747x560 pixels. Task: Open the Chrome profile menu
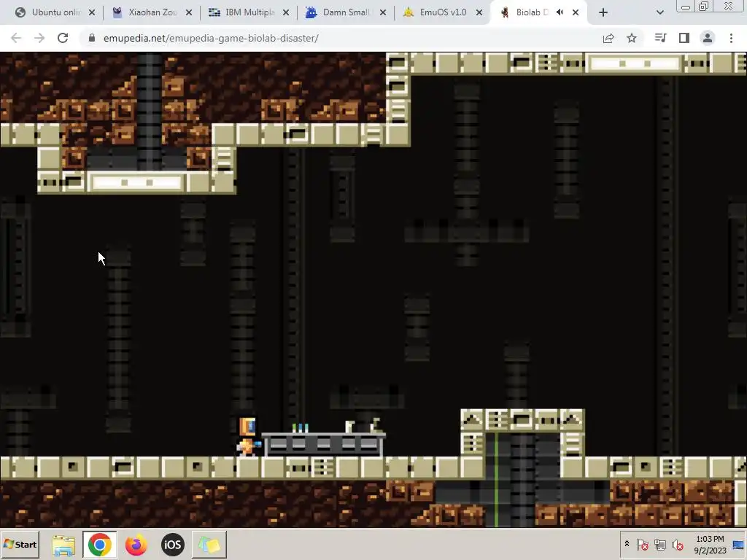click(x=708, y=38)
